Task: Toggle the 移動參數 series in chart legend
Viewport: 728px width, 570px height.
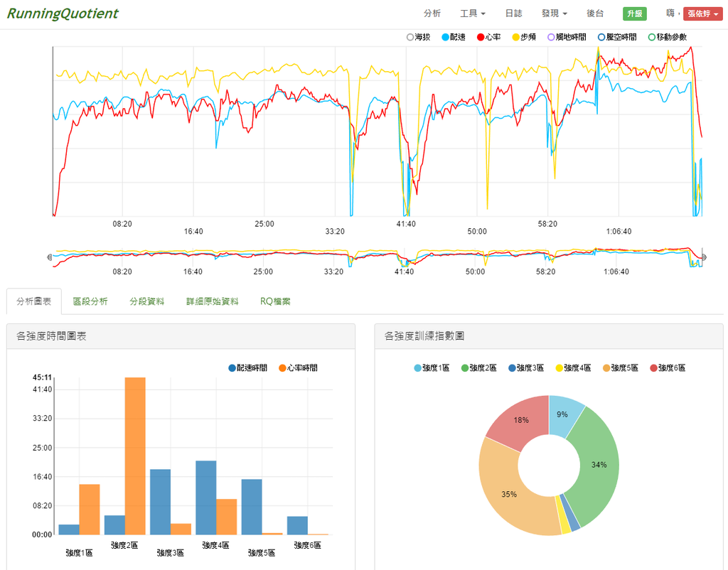Action: (668, 37)
